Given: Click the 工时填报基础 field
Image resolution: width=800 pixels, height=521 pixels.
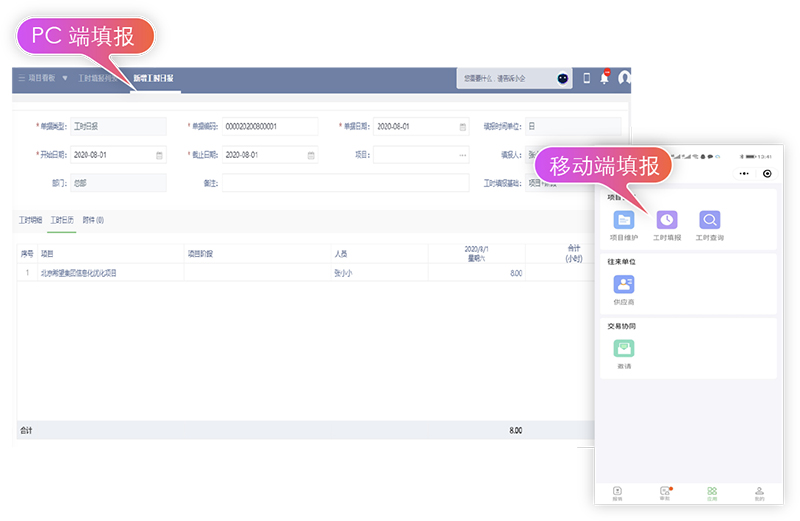Looking at the screenshot, I should (561, 183).
